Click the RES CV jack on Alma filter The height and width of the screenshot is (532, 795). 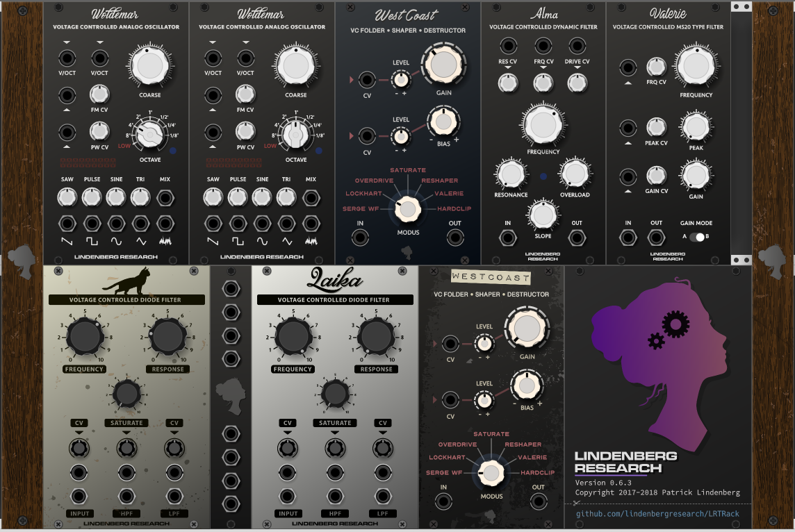tap(508, 46)
